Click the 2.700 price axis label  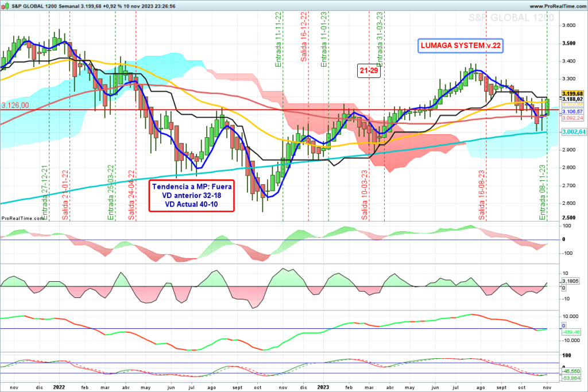point(569,185)
